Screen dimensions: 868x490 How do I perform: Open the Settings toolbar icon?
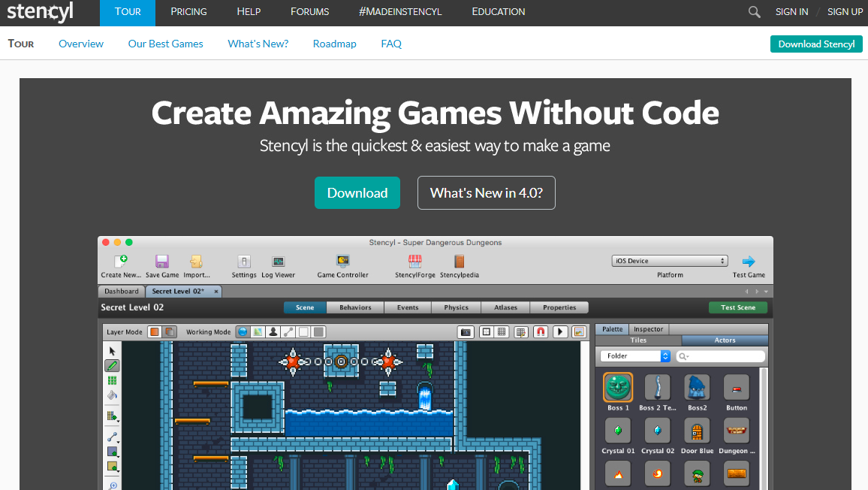[x=244, y=262]
